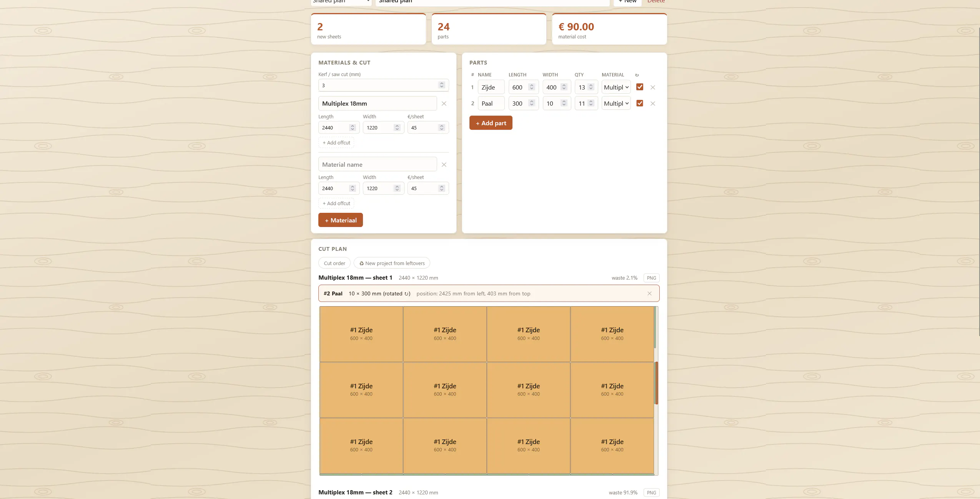The height and width of the screenshot is (499, 980).
Task: Adjust Zijde width stepper
Action: coord(564,87)
